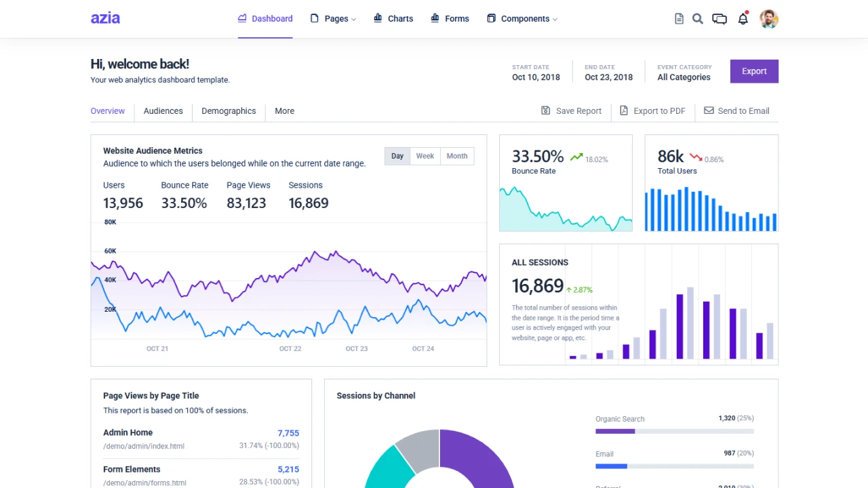The image size is (868, 488).
Task: Click the Organic Search progress bar
Action: click(675, 431)
